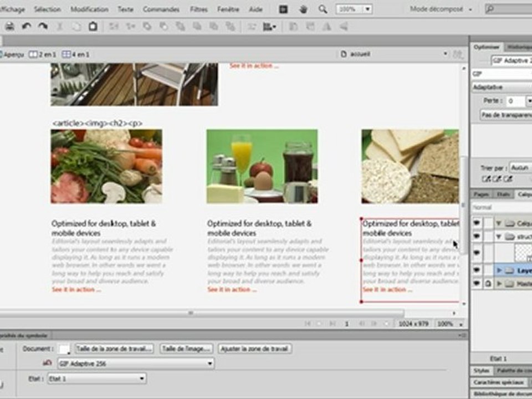Switch to the Pages panel tab
Screen dimensions: 532x399
pyautogui.click(x=481, y=195)
